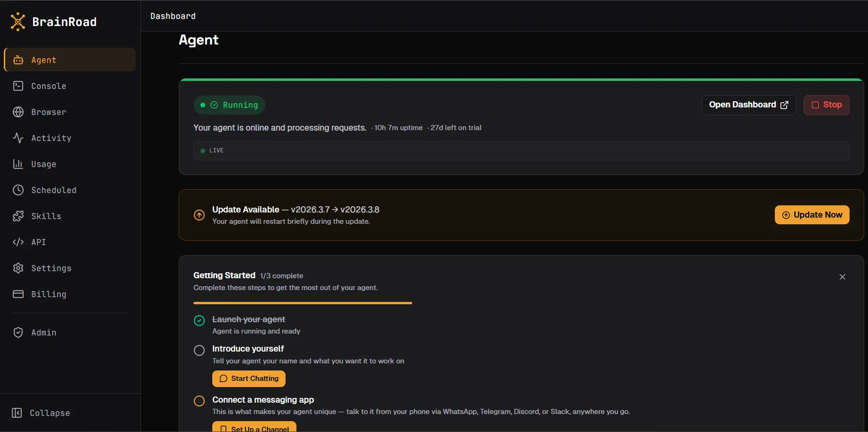Click the Console terminal icon in sidebar
The image size is (868, 432).
pos(18,86)
